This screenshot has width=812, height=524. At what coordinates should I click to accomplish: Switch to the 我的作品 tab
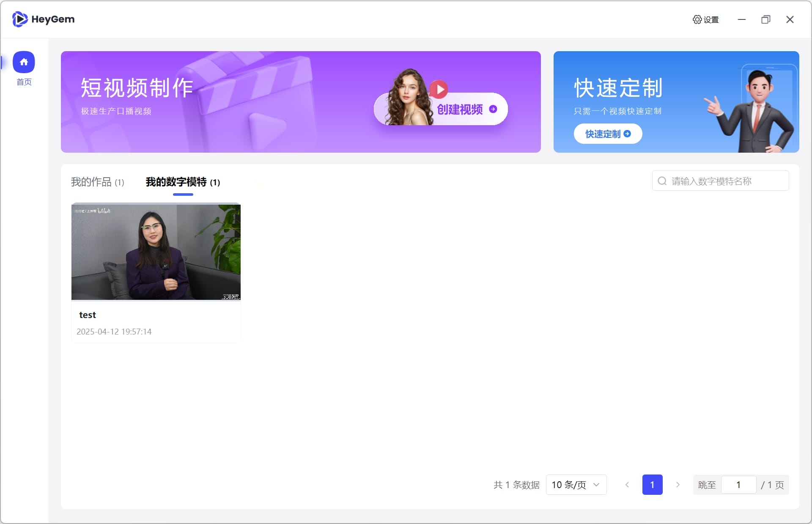tap(97, 182)
